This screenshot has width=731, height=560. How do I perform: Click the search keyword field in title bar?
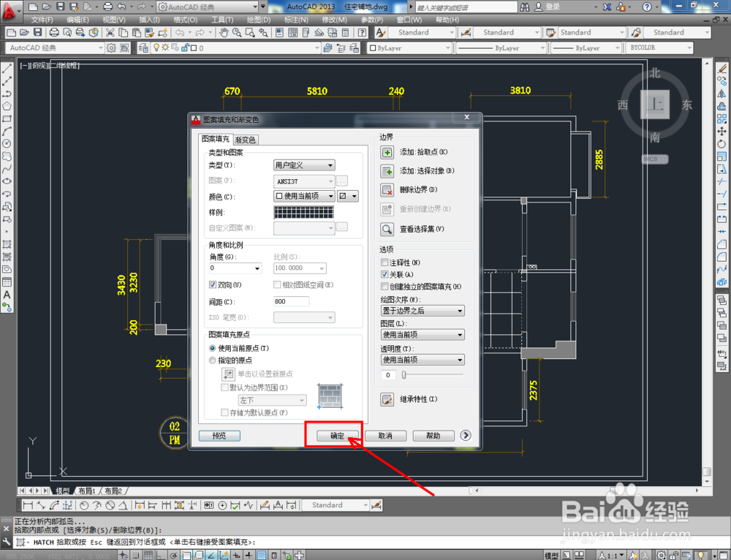pyautogui.click(x=466, y=7)
